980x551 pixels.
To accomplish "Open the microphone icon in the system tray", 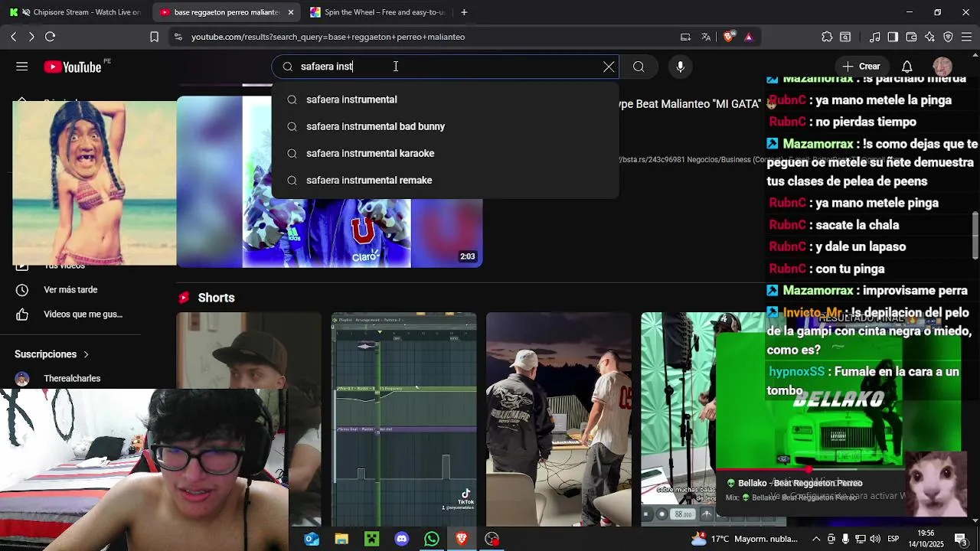I will [845, 539].
